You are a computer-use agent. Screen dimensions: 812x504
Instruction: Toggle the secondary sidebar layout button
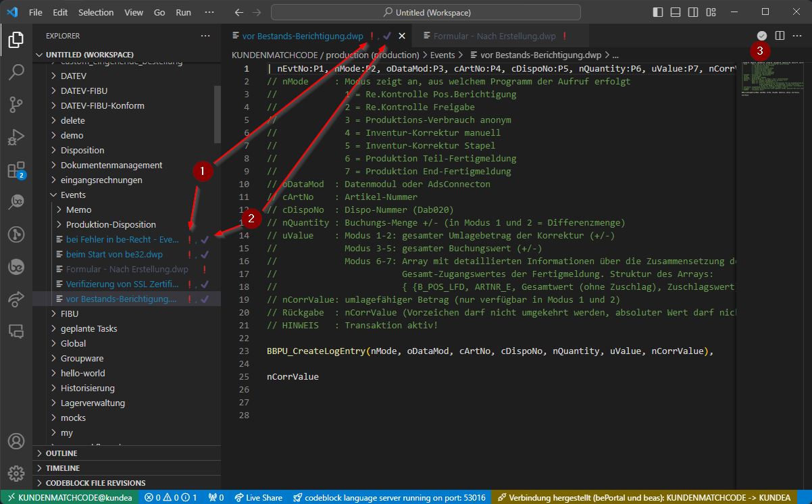pyautogui.click(x=693, y=12)
